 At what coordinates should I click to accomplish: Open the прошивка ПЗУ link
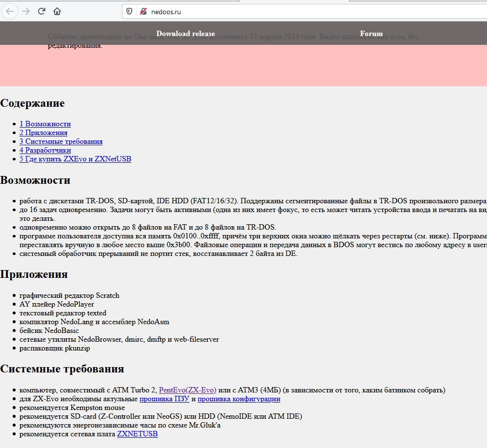[164, 399]
